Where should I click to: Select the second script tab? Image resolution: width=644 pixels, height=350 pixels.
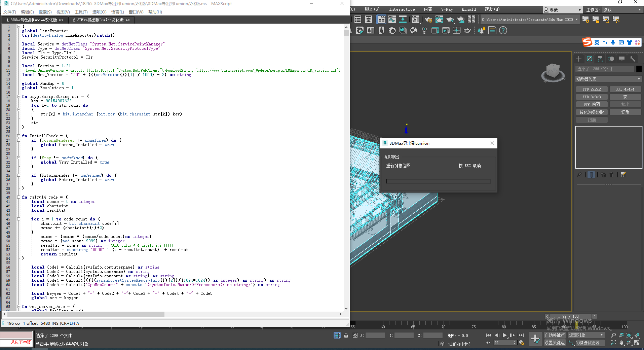(x=102, y=20)
